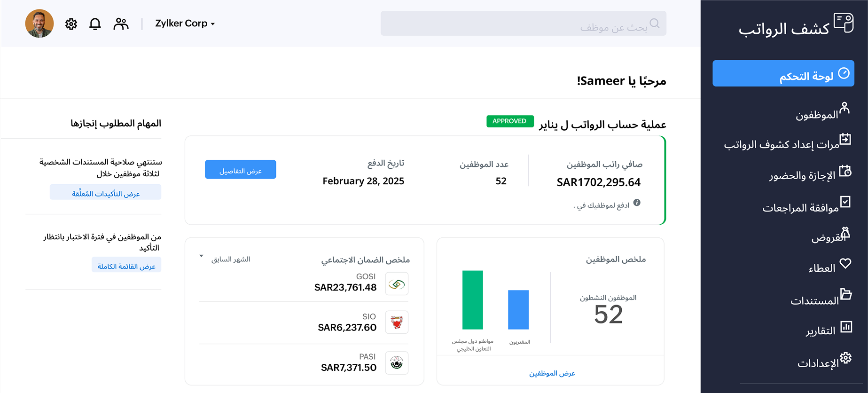The width and height of the screenshot is (868, 393).
Task: Click the SIO emblem icon
Action: (397, 322)
